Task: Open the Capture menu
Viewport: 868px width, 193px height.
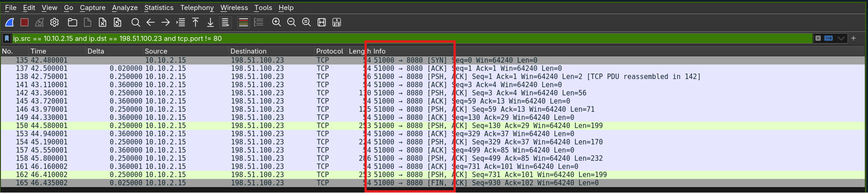Action: [x=93, y=8]
